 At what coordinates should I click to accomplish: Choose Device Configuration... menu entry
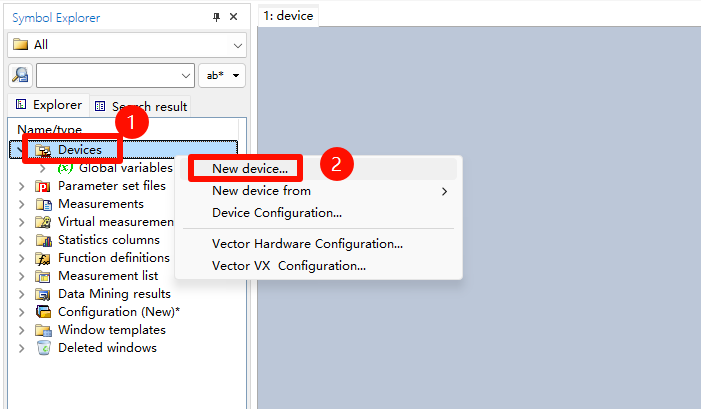pyautogui.click(x=277, y=213)
